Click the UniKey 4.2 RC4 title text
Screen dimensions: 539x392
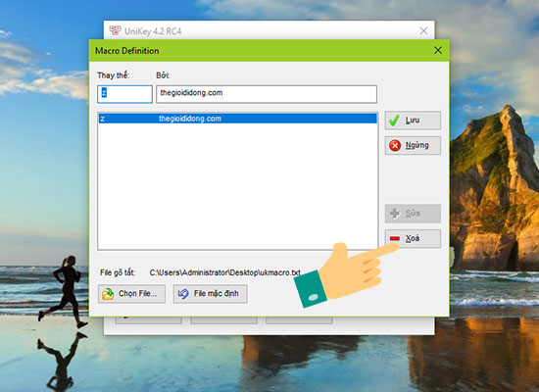point(153,31)
